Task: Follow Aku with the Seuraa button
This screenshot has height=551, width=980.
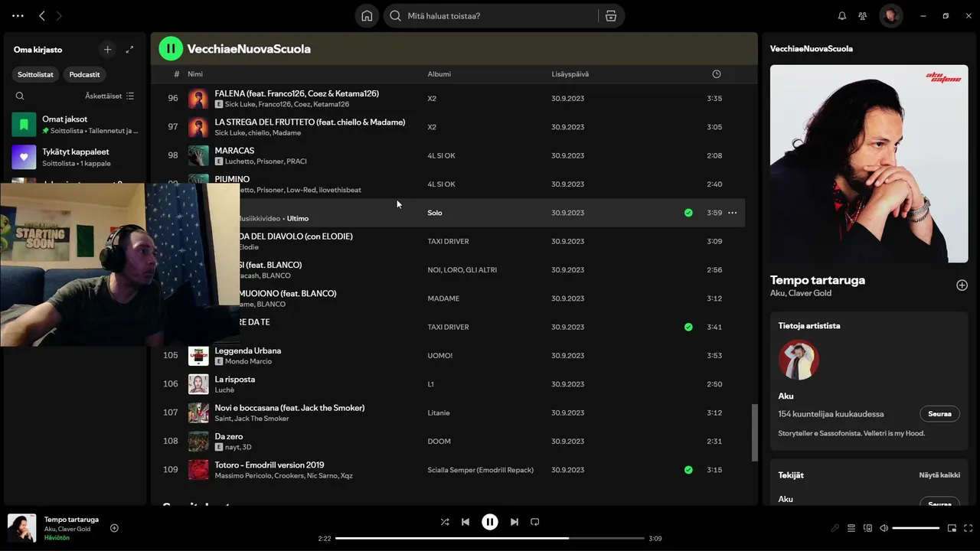Action: 939,414
